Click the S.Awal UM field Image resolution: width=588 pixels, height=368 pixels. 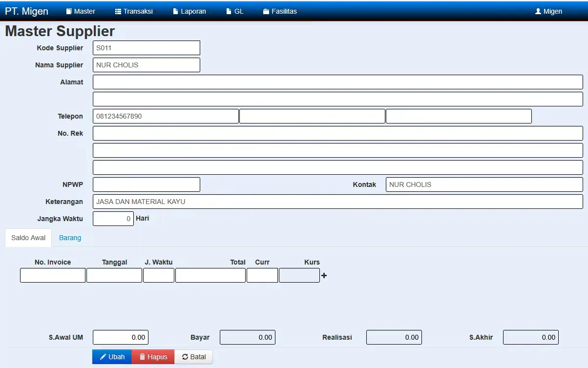[121, 337]
